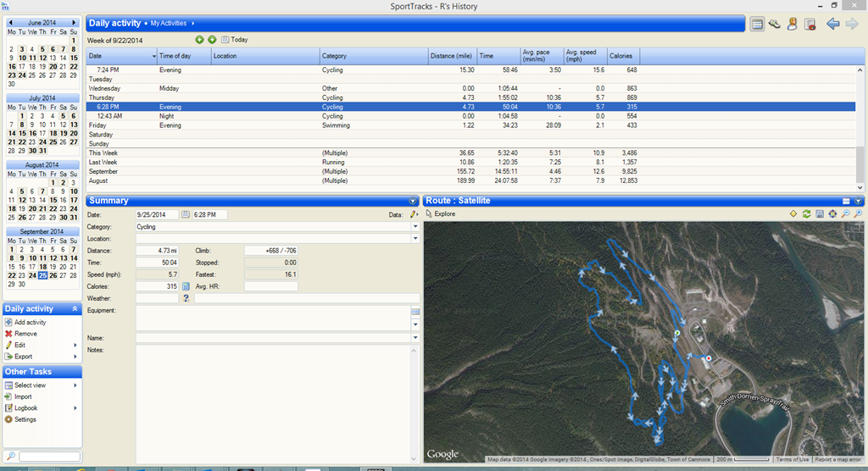Go back with the blue left arrow
868x471 pixels.
[832, 24]
